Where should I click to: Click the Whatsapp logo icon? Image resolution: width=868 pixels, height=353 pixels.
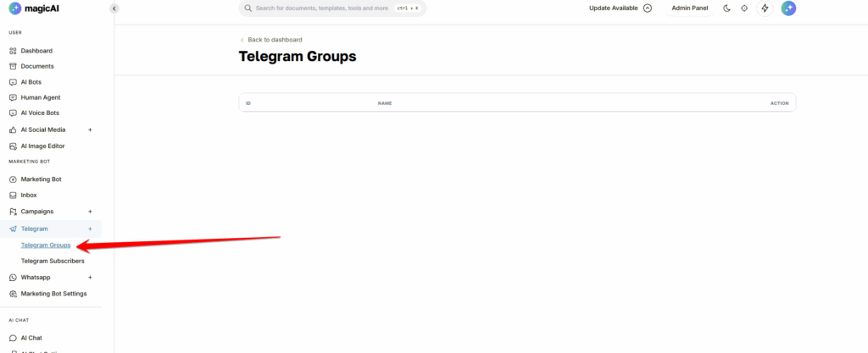pos(14,278)
